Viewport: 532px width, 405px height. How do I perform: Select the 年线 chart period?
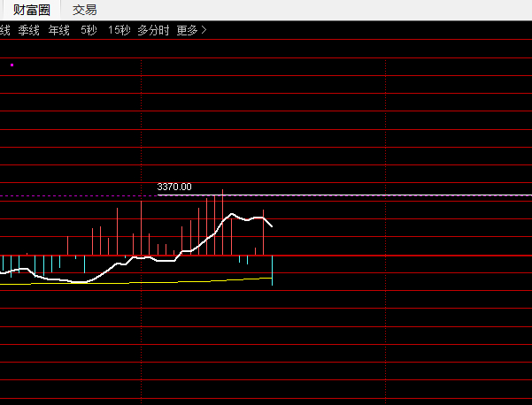coord(59,30)
